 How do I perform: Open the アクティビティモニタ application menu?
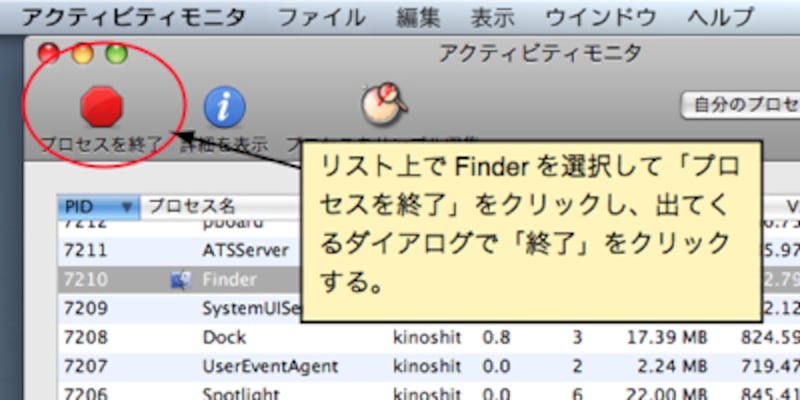click(133, 18)
